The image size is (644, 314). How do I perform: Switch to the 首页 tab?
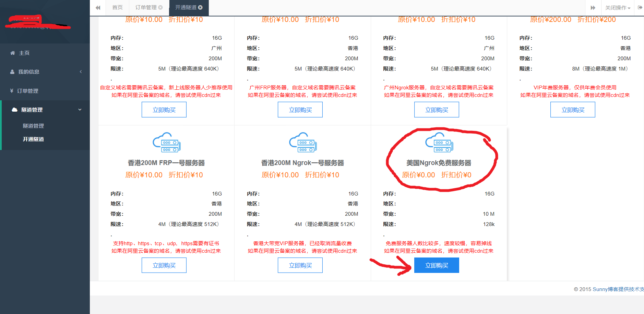click(117, 7)
